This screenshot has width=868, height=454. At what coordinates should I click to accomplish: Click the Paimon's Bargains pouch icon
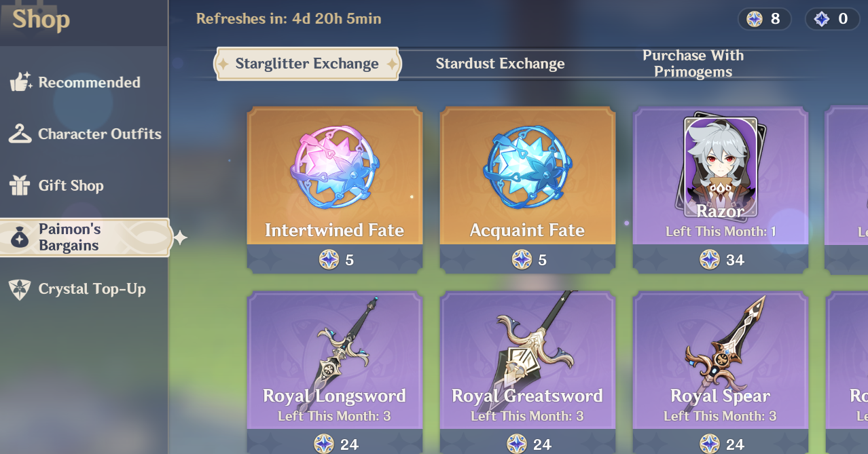coord(20,238)
